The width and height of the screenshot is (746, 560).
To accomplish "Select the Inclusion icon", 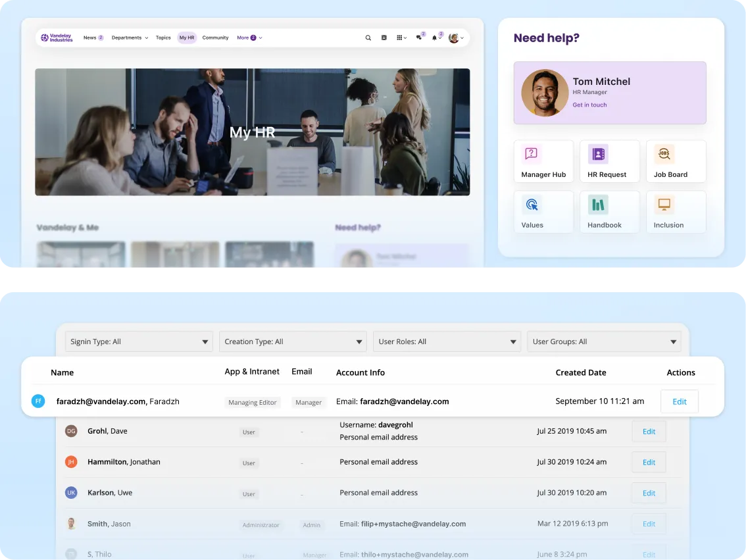I will [x=664, y=205].
